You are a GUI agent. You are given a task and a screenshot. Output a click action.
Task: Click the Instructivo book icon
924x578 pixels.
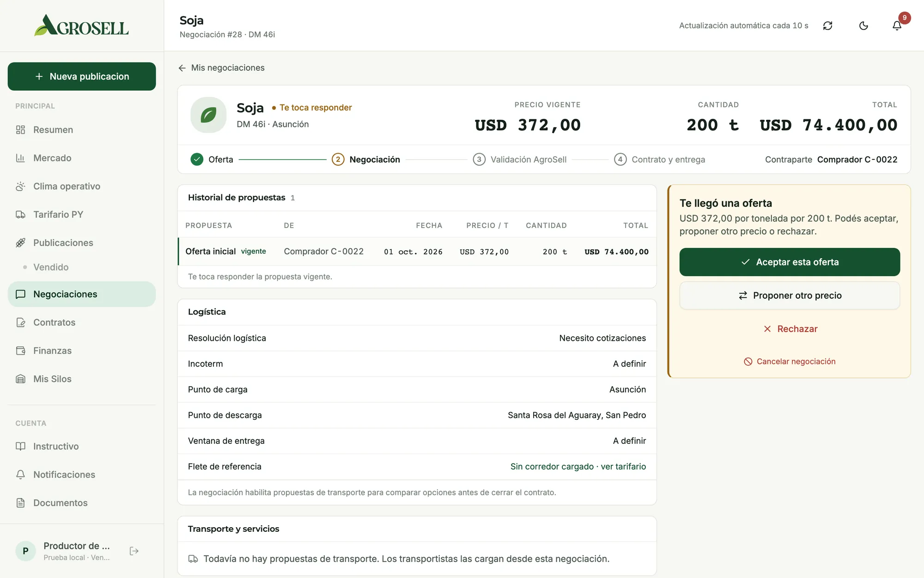[x=20, y=446]
